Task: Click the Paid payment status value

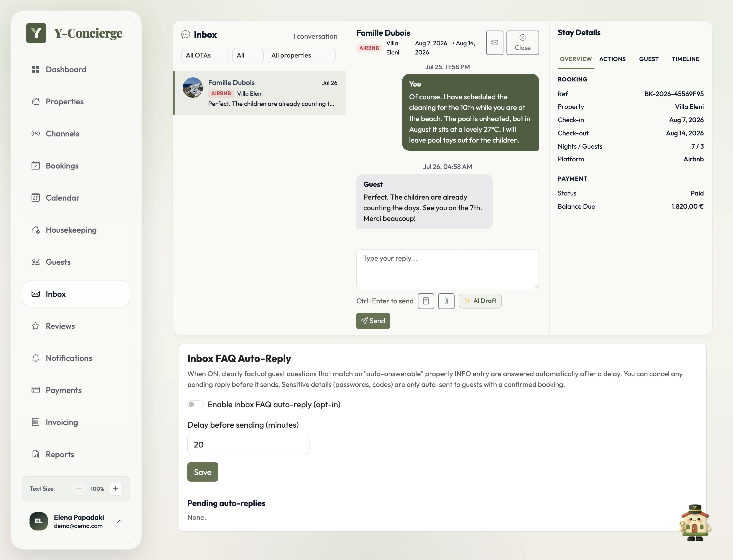Action: click(x=697, y=193)
